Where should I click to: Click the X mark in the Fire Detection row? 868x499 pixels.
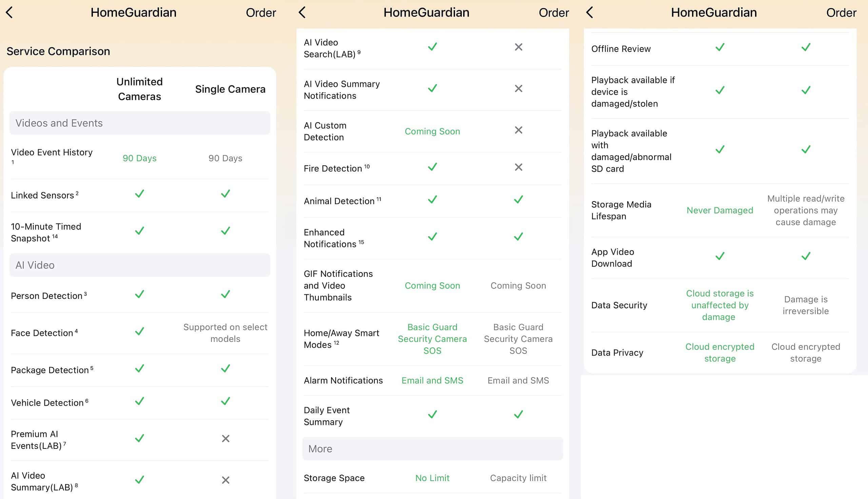click(518, 167)
